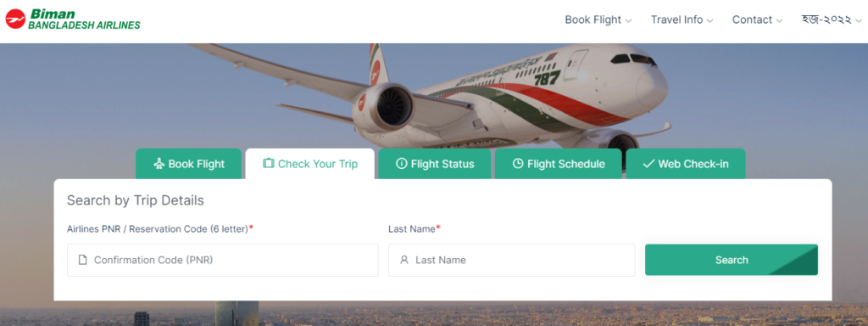Focus the Last Name input field
868x326 pixels.
click(x=511, y=260)
